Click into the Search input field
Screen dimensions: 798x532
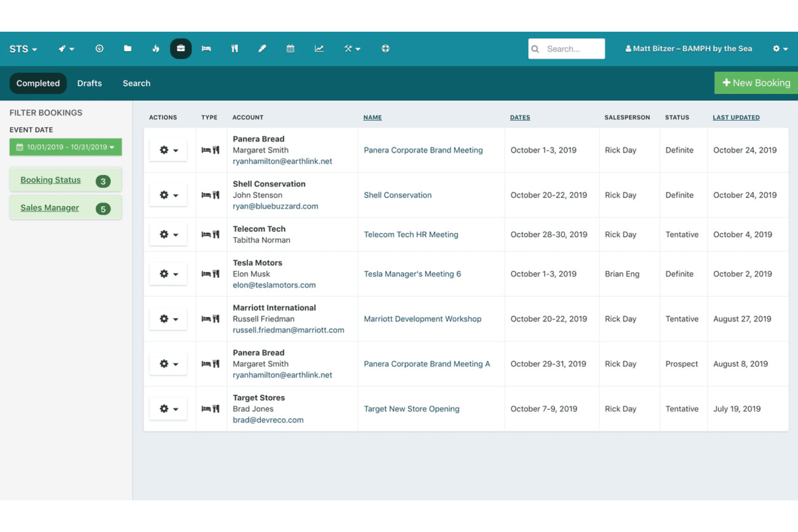coord(567,49)
